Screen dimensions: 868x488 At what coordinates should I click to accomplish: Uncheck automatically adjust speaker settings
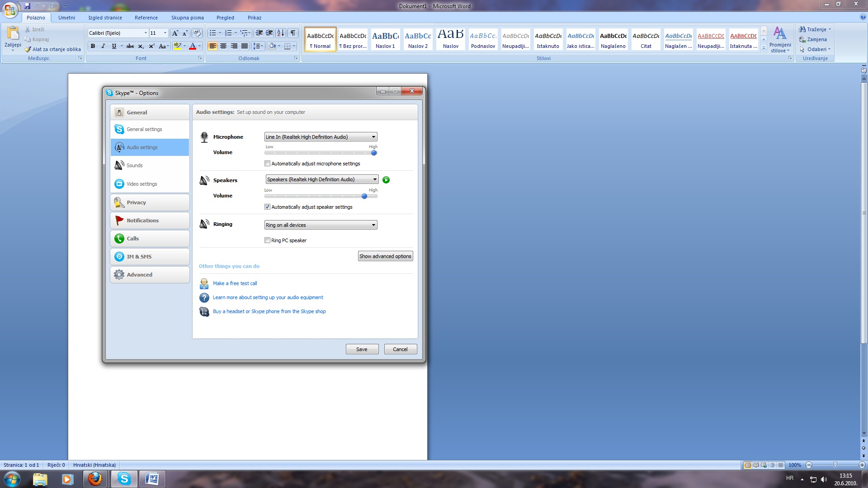[267, 207]
